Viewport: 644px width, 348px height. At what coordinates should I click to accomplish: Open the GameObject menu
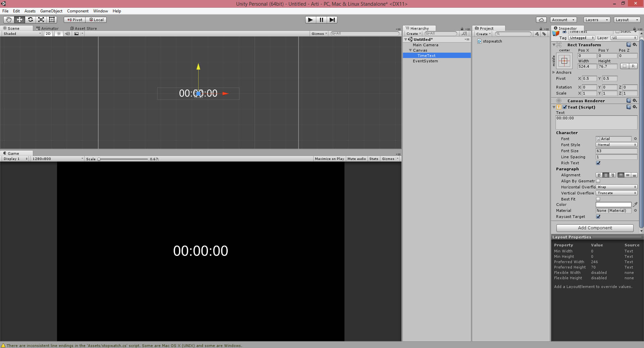(x=51, y=11)
